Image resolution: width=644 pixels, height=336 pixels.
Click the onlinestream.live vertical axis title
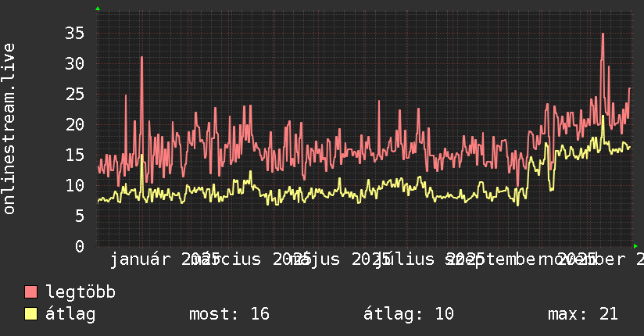[x=9, y=129]
